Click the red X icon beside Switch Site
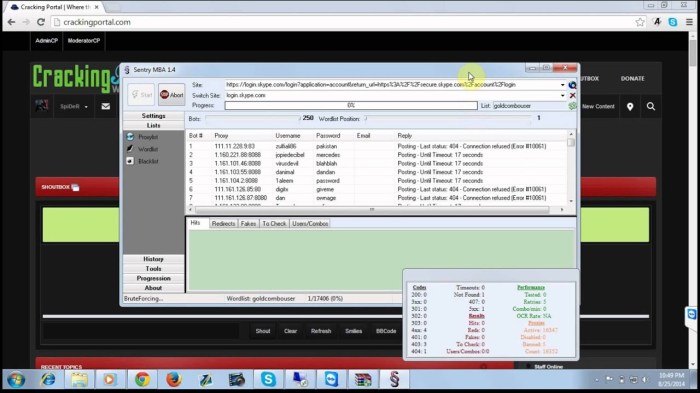 pyautogui.click(x=572, y=95)
